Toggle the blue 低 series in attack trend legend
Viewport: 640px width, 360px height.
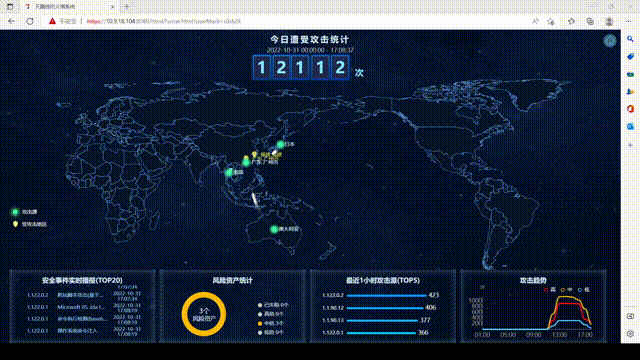[x=584, y=289]
